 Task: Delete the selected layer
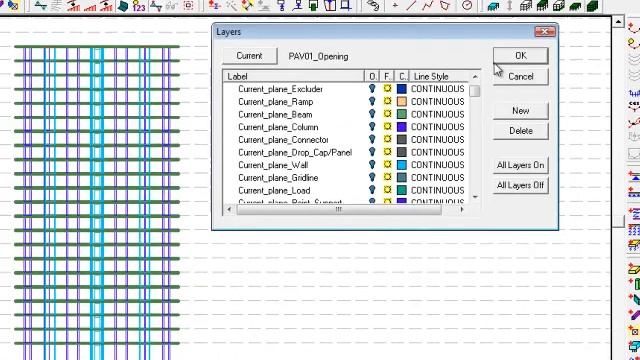[520, 131]
